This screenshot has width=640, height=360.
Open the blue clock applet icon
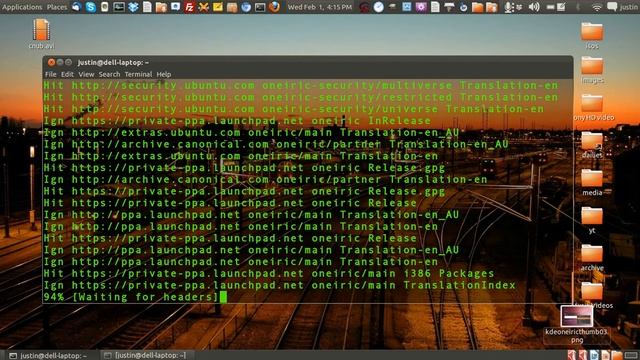(378, 7)
